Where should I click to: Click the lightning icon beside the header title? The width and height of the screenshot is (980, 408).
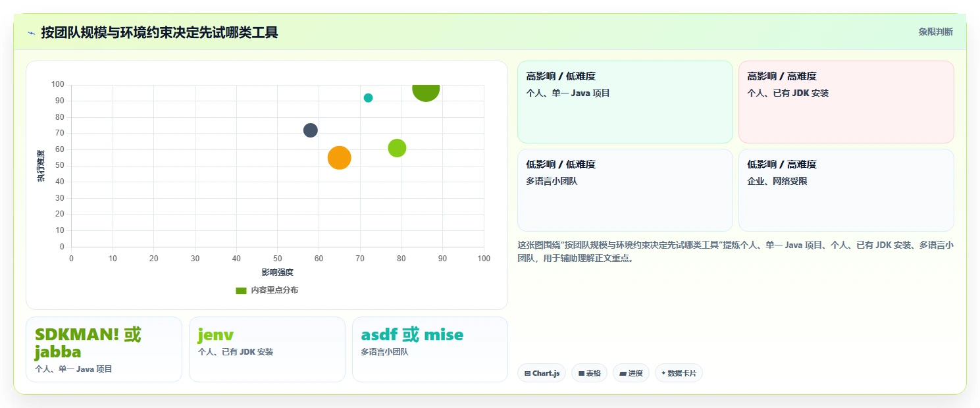tap(31, 32)
